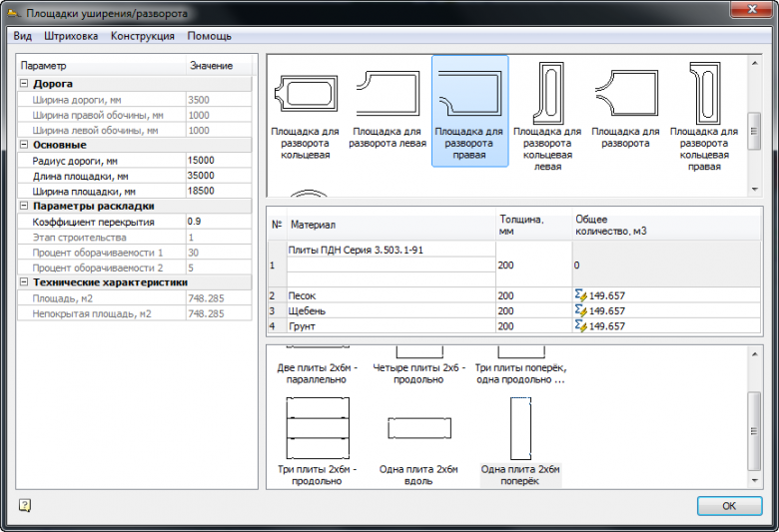The image size is (779, 532).
Task: Click thickness 200 in Плиты ПДН row
Action: point(534,265)
